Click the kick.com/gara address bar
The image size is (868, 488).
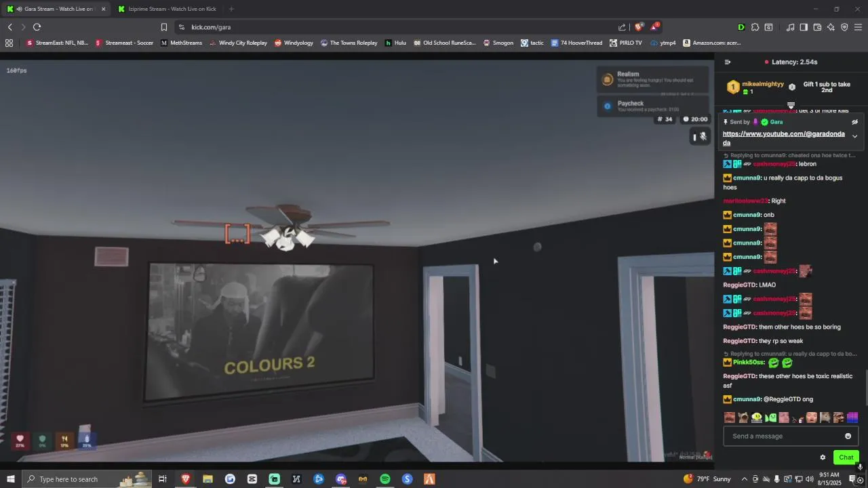pyautogui.click(x=400, y=27)
